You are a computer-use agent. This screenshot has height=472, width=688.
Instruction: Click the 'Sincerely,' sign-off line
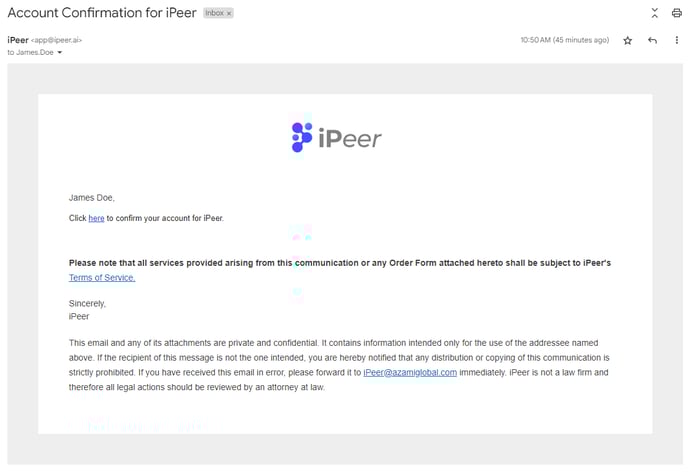click(87, 303)
